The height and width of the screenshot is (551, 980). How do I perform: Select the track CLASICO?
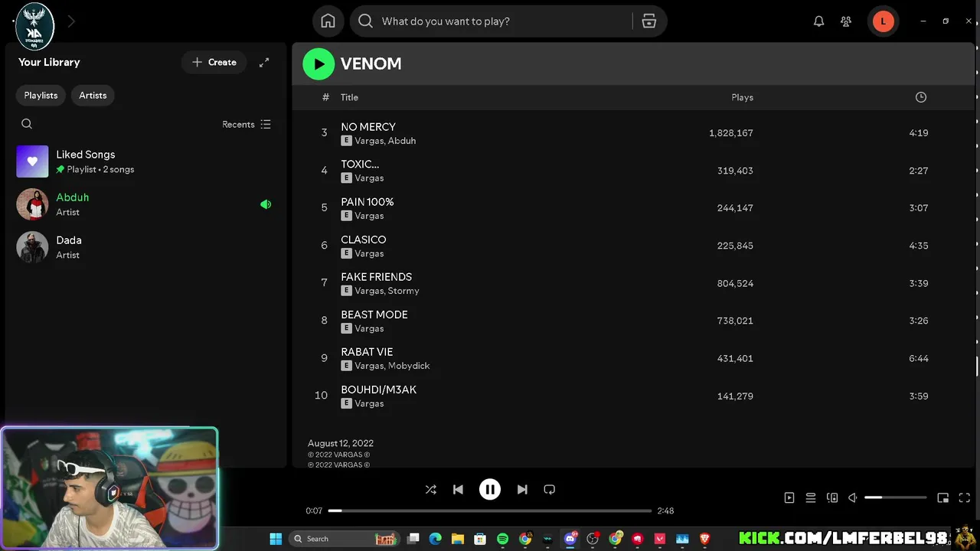pyautogui.click(x=364, y=240)
